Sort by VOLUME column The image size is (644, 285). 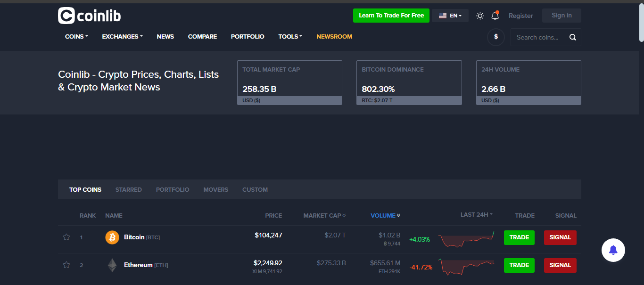[386, 215]
